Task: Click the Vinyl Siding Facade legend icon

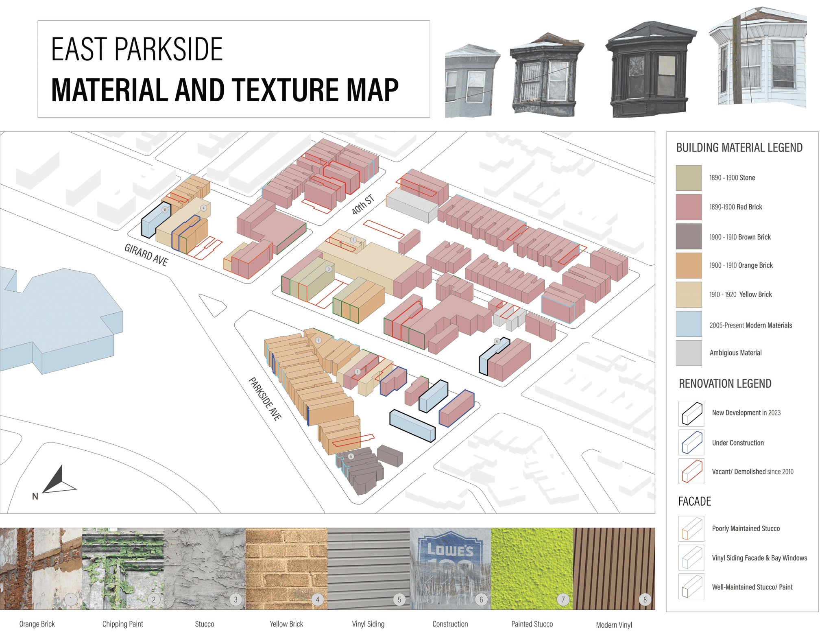Action: pyautogui.click(x=691, y=558)
